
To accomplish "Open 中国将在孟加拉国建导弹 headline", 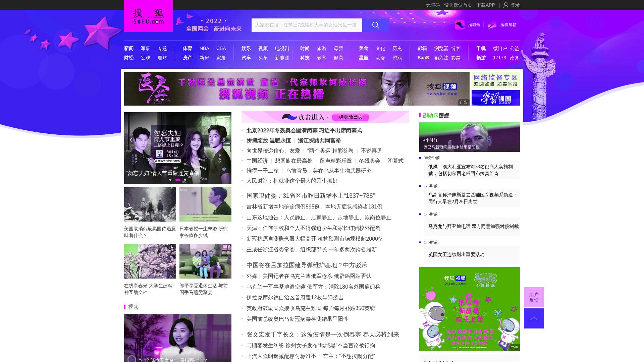I will 307,265.
